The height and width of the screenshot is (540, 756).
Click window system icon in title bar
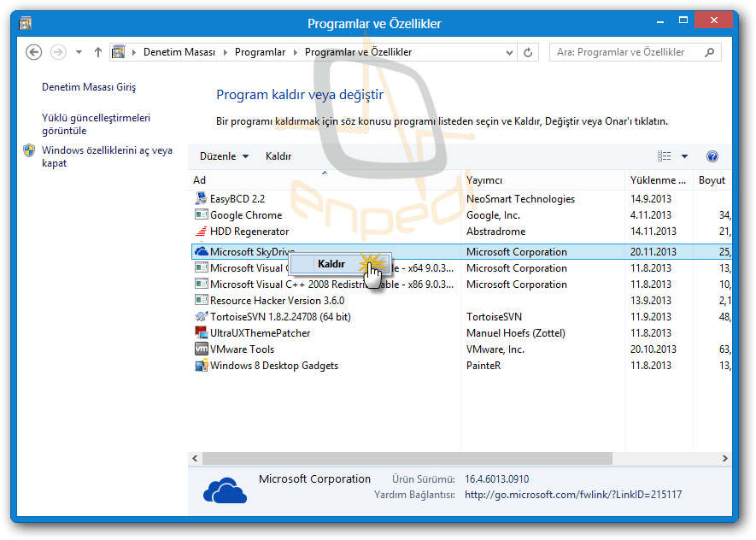tap(25, 23)
